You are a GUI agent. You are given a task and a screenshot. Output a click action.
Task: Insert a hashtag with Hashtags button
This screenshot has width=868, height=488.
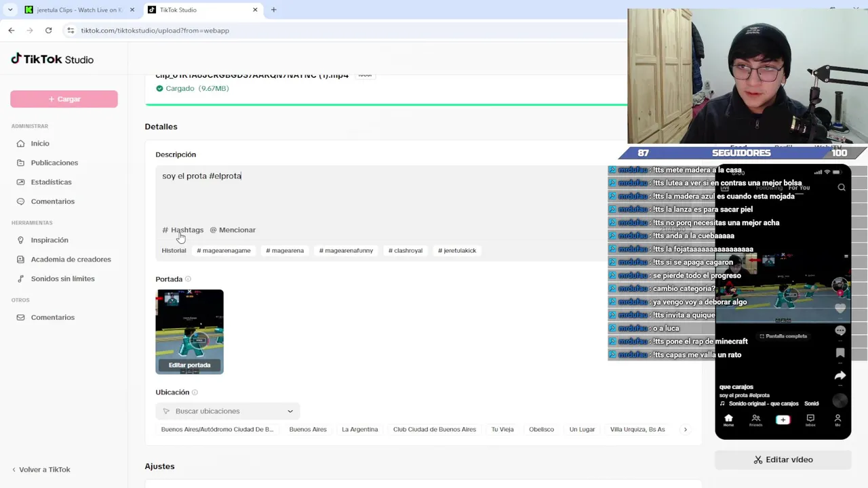click(183, 230)
